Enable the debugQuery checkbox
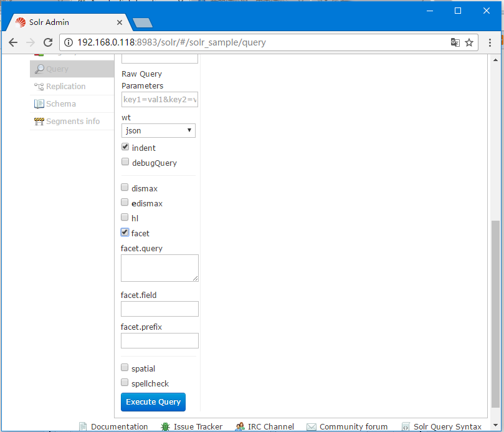Image resolution: width=504 pixels, height=432 pixels. point(125,162)
